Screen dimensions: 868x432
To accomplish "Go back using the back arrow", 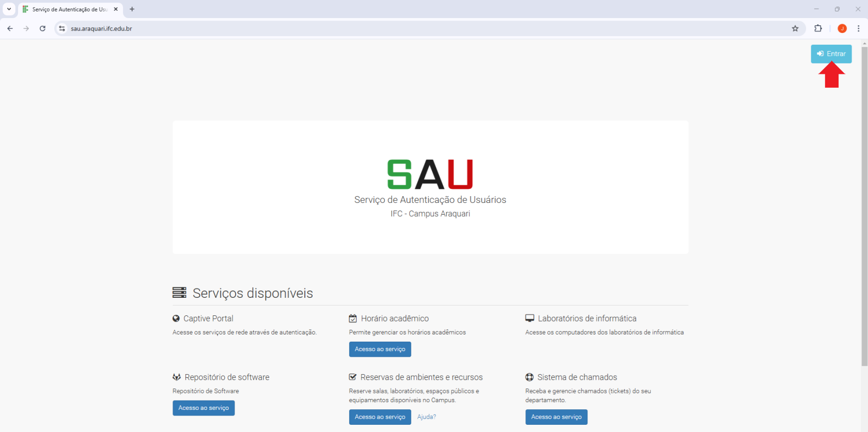I will point(10,28).
